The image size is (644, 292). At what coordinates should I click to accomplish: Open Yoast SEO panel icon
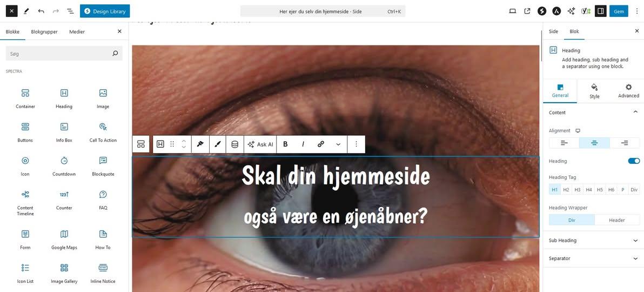coord(586,11)
